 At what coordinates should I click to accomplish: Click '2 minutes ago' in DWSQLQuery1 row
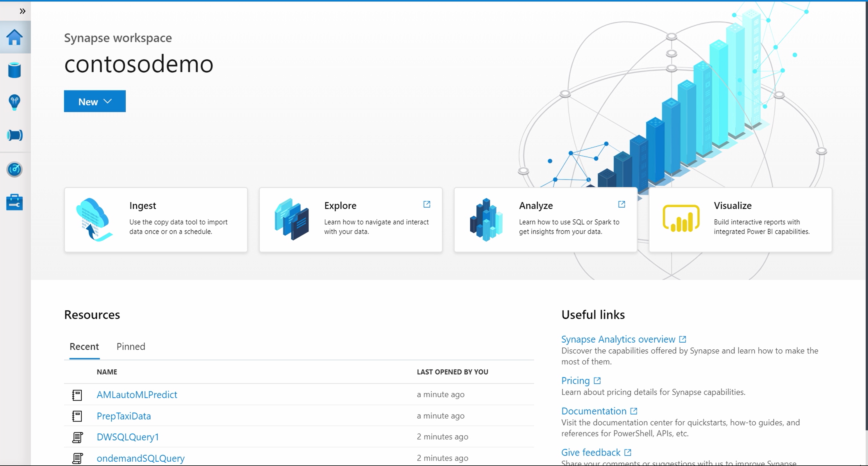coord(442,437)
